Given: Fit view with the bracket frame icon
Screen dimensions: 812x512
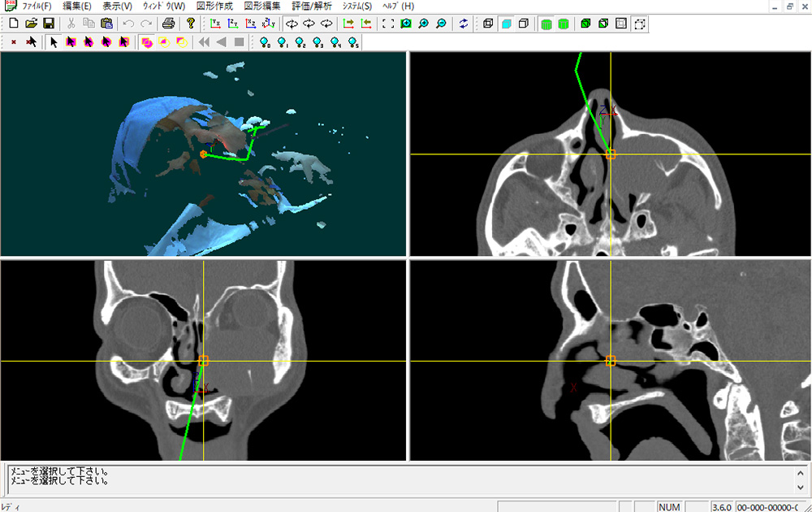Looking at the screenshot, I should pyautogui.click(x=388, y=24).
